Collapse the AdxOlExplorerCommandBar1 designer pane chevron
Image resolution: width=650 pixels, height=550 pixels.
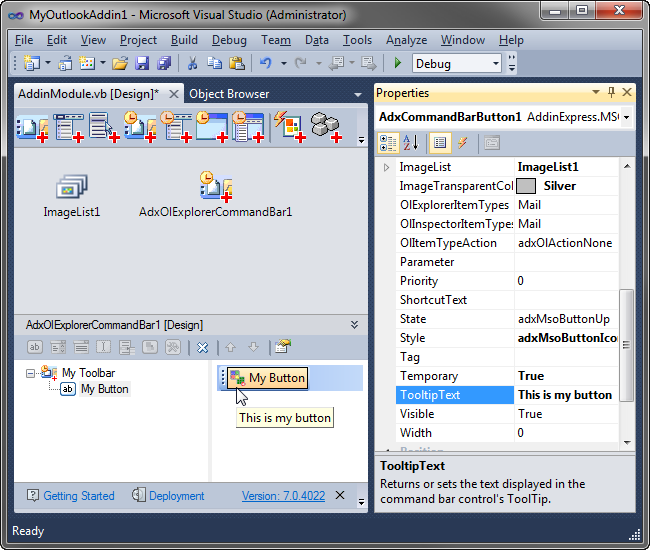354,325
